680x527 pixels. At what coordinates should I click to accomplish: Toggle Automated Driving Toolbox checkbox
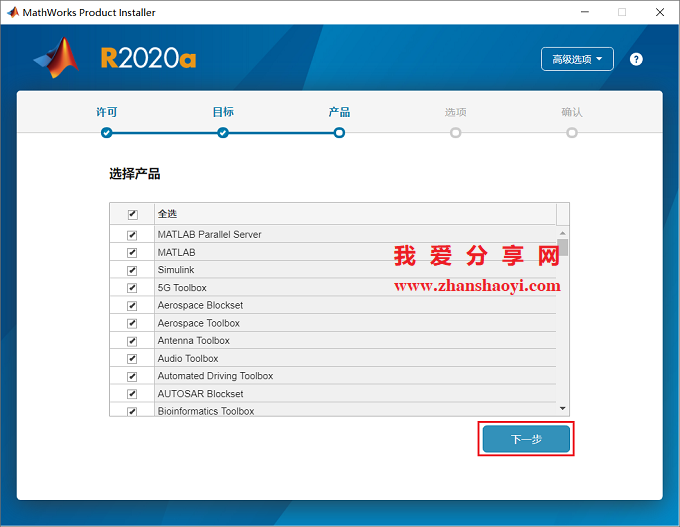(132, 376)
